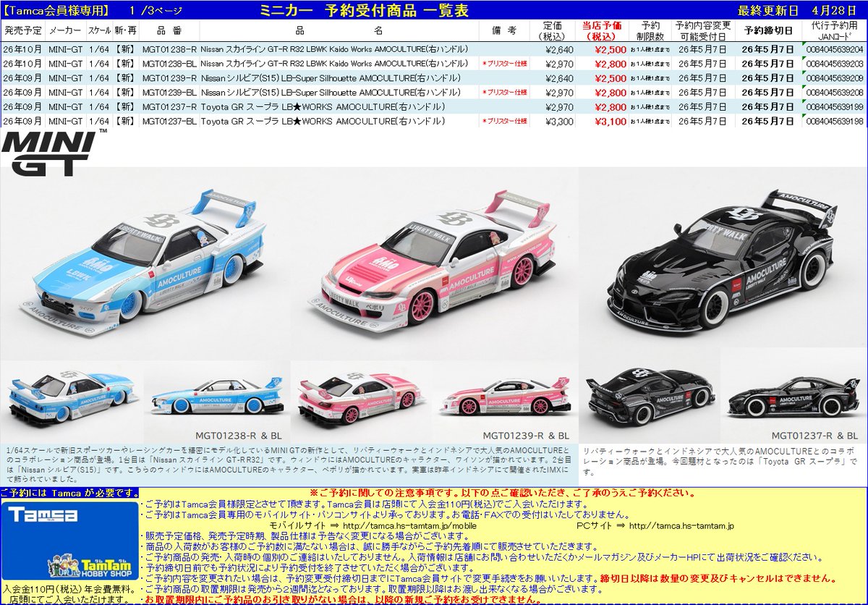Screen dimensions: 868x605
Task: Click ご予約には Tamca が必要です banner
Action: tap(70, 493)
